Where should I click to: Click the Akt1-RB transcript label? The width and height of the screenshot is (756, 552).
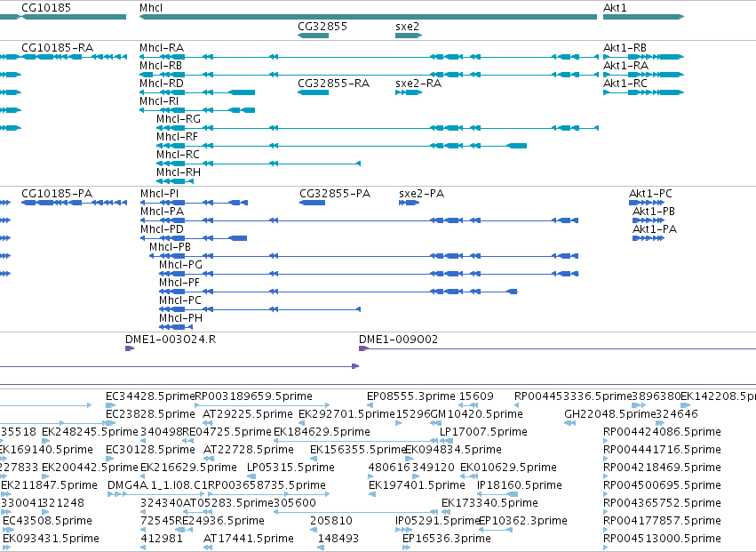pyautogui.click(x=625, y=47)
